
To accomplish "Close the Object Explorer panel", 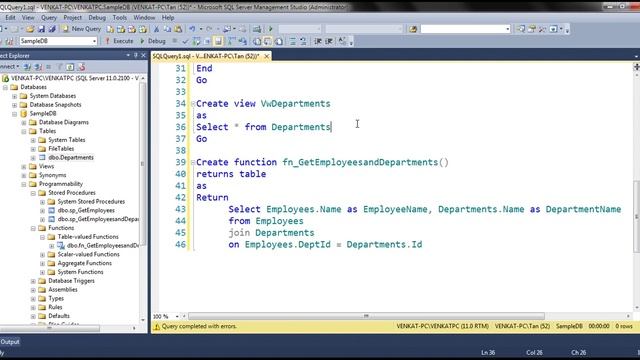I will pos(143,55).
